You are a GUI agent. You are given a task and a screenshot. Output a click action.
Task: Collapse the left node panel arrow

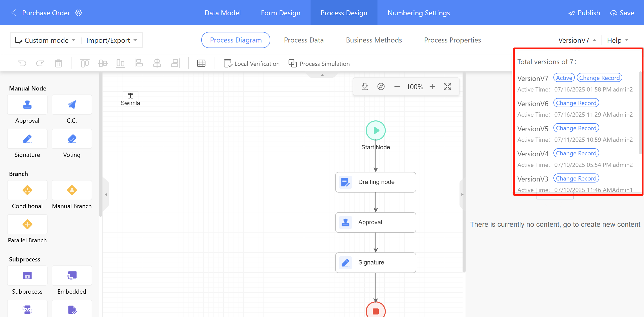(106, 194)
